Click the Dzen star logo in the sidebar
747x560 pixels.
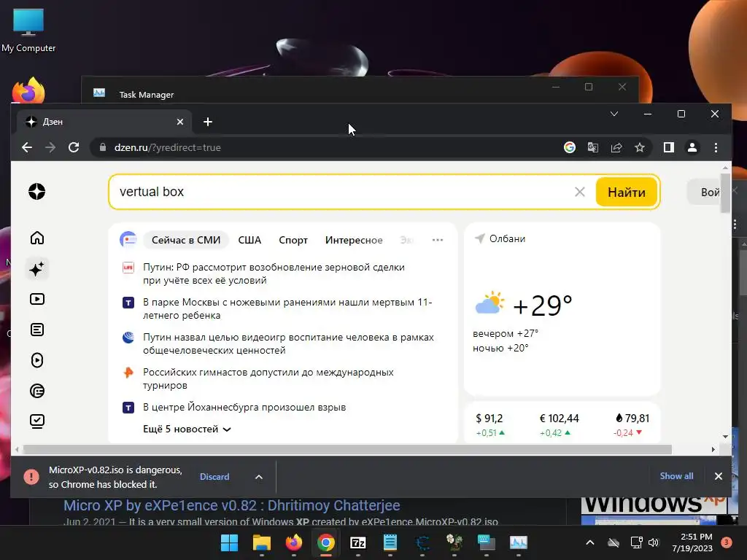click(x=36, y=192)
